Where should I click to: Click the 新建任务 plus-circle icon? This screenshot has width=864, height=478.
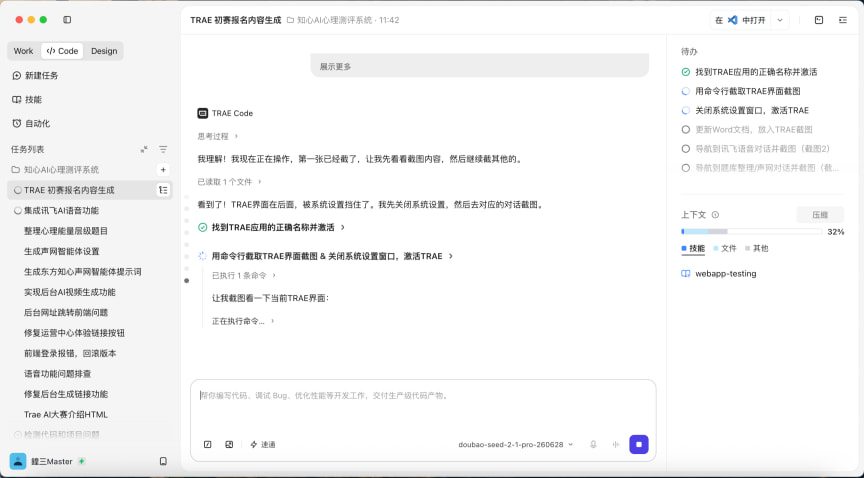point(17,76)
